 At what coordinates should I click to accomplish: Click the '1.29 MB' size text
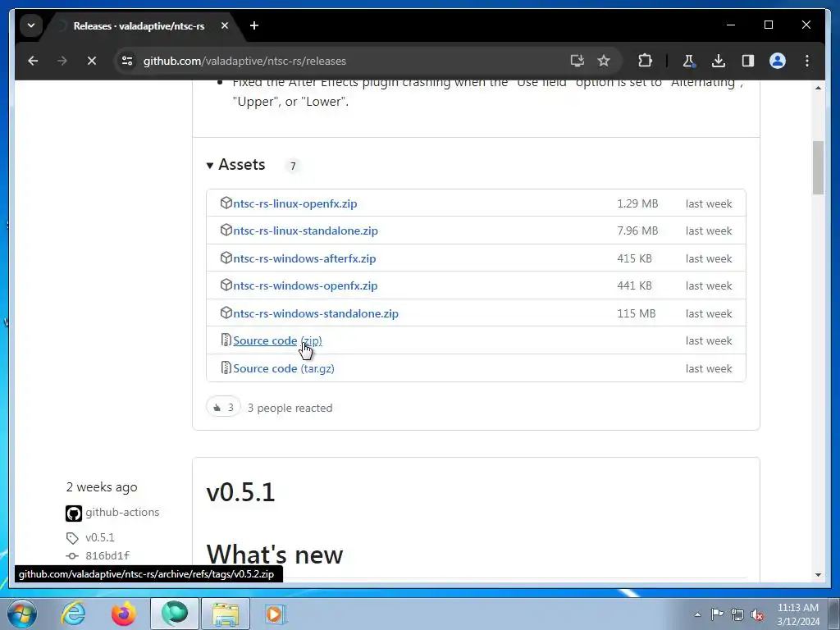click(637, 204)
